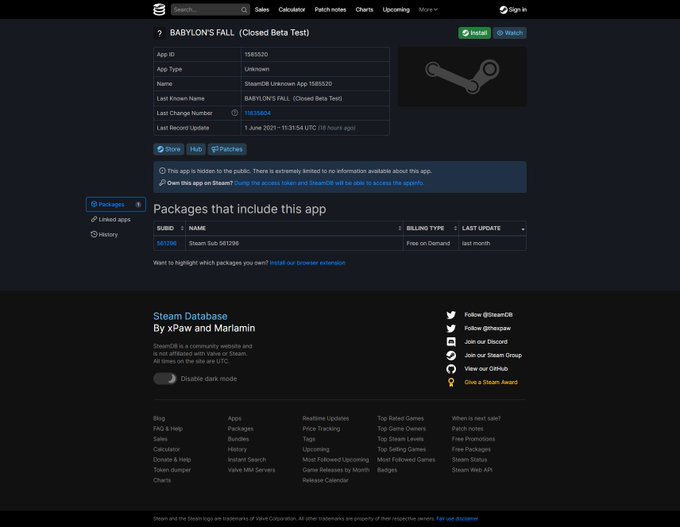Click the Discord icon in footer

451,342
